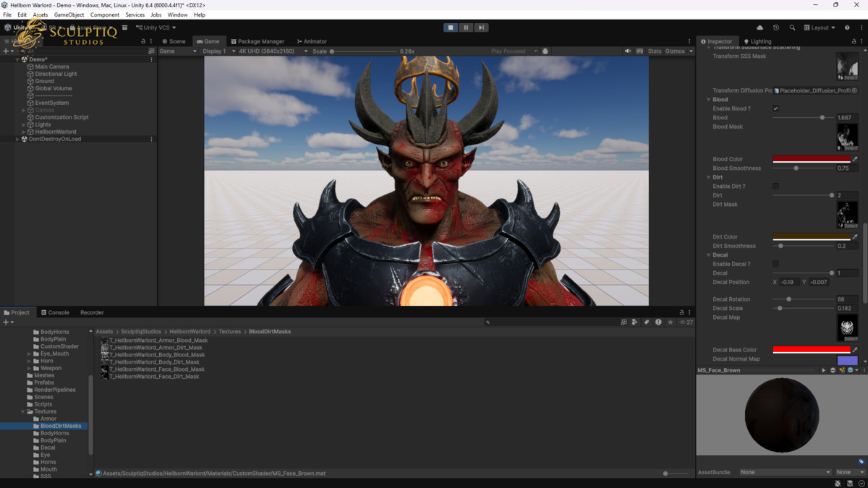The width and height of the screenshot is (868, 488).
Task: Open the Display 1 dropdown in Game view
Action: [x=218, y=51]
